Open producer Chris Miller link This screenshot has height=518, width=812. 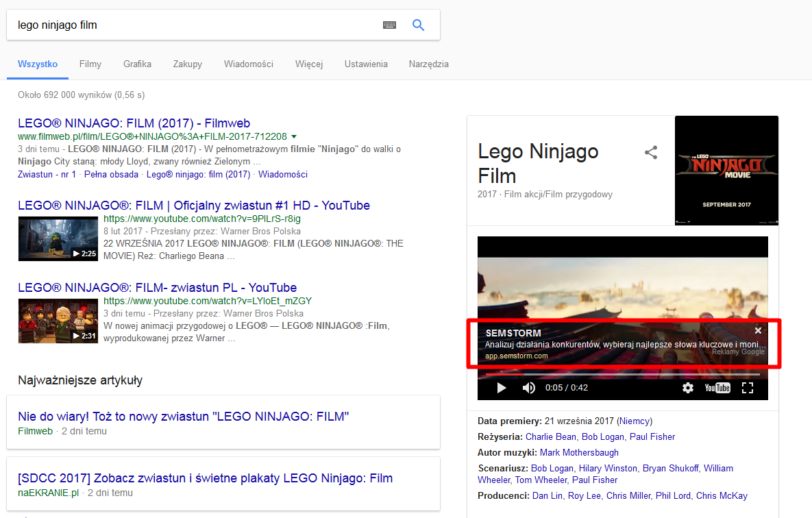tap(628, 495)
